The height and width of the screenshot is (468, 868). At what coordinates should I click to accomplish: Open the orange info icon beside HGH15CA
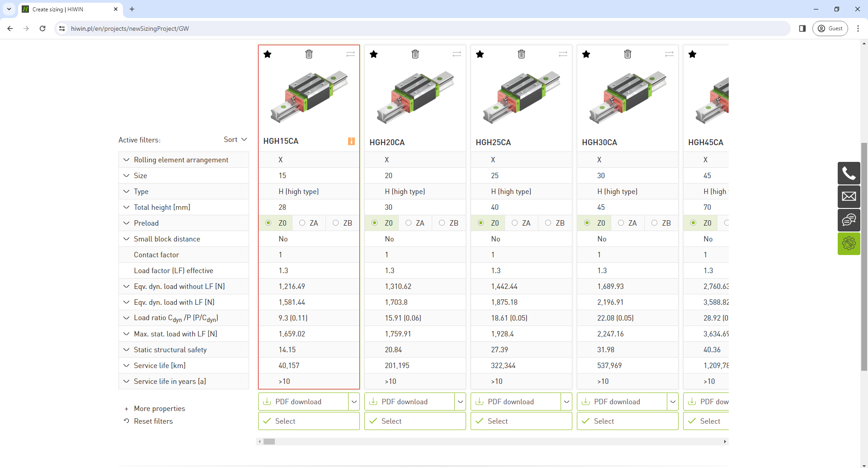click(351, 141)
